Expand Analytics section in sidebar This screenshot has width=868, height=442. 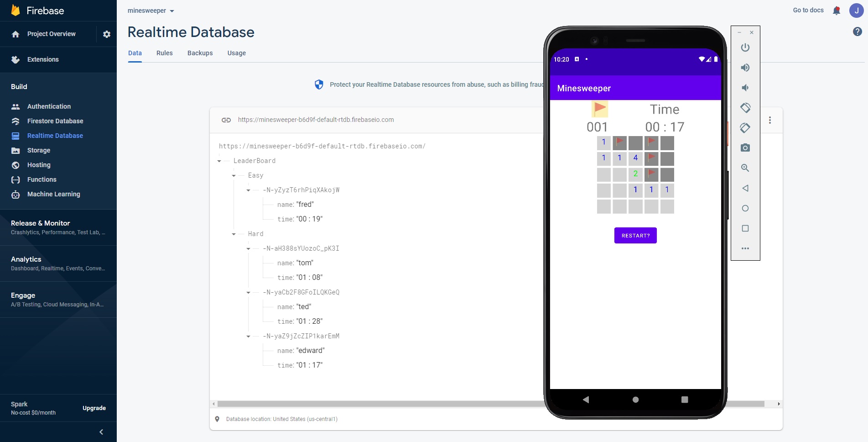(x=58, y=263)
